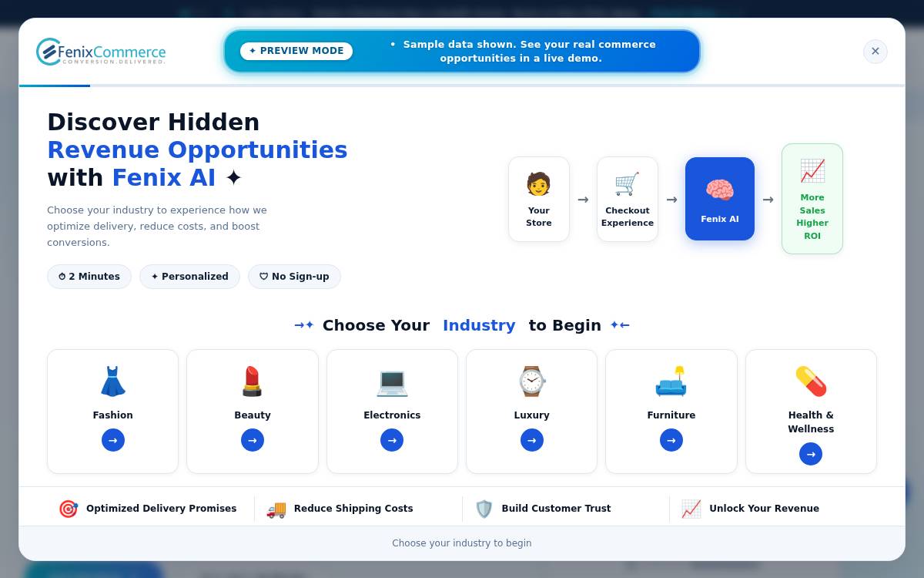This screenshot has width=924, height=578.
Task: Click the 'Furniture' label
Action: tap(671, 415)
